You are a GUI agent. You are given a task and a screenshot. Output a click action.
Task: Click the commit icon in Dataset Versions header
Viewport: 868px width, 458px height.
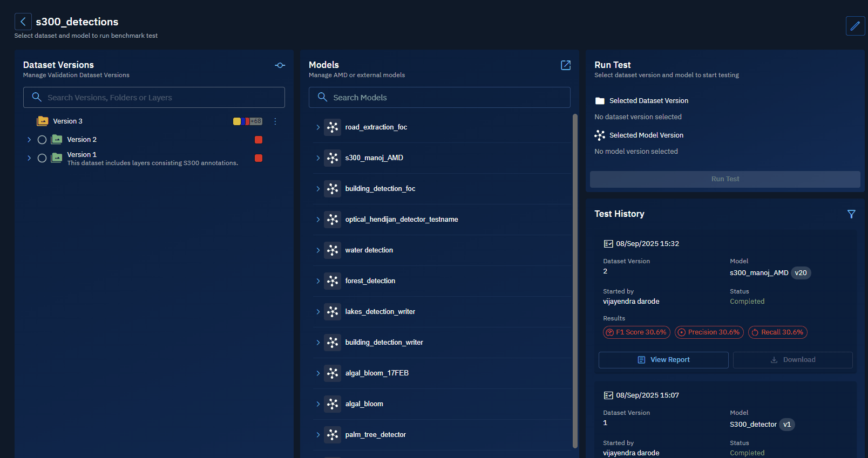[280, 65]
